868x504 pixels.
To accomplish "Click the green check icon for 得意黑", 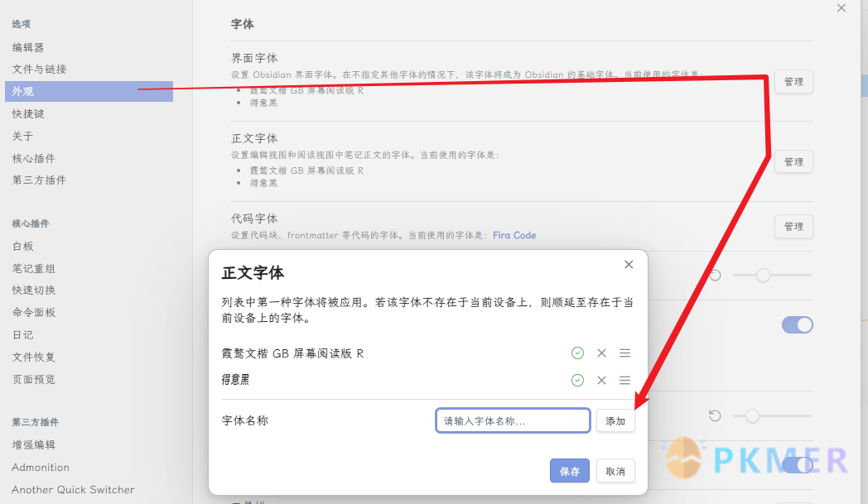I will point(577,380).
